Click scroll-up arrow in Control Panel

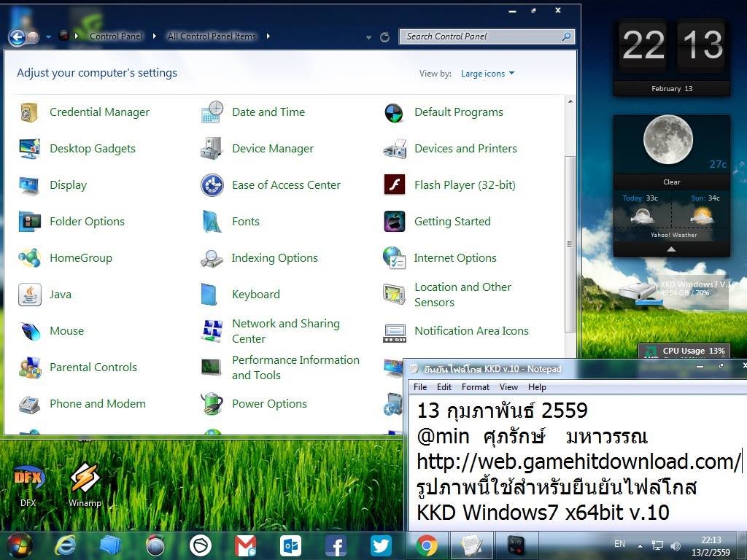click(x=570, y=101)
